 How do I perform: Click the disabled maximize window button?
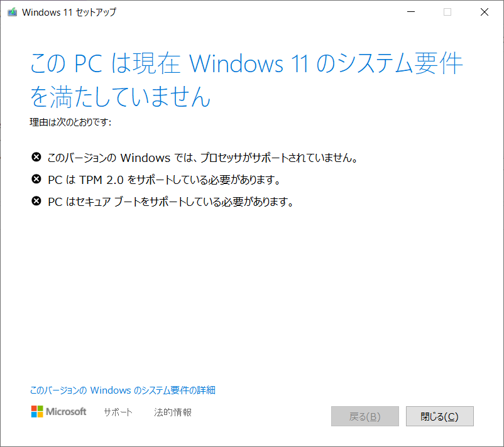pos(447,12)
